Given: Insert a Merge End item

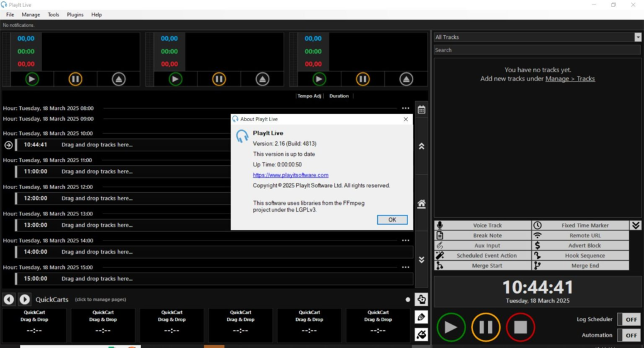Looking at the screenshot, I should pyautogui.click(x=580, y=266).
